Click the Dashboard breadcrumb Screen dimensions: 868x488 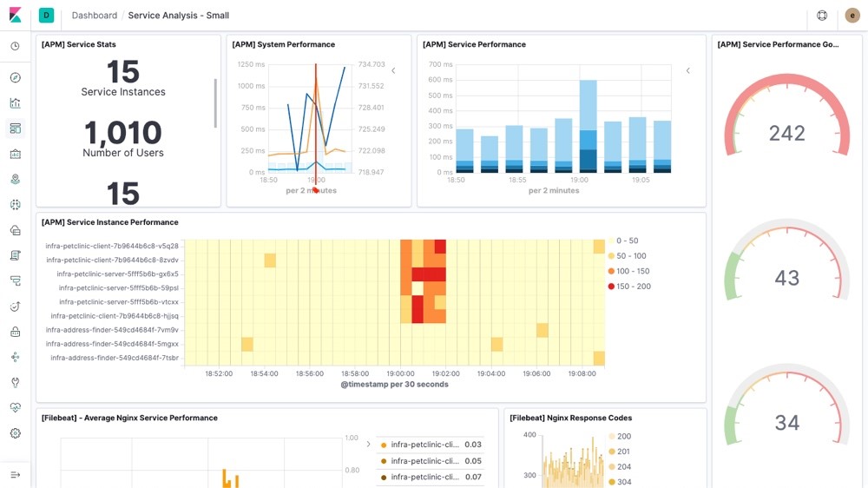coord(95,16)
